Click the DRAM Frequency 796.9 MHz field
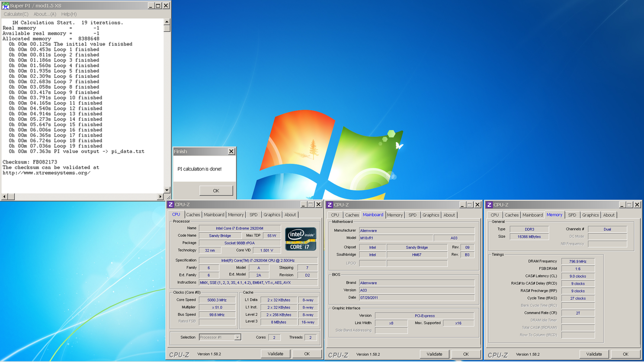The image size is (644, 362). [x=578, y=262]
